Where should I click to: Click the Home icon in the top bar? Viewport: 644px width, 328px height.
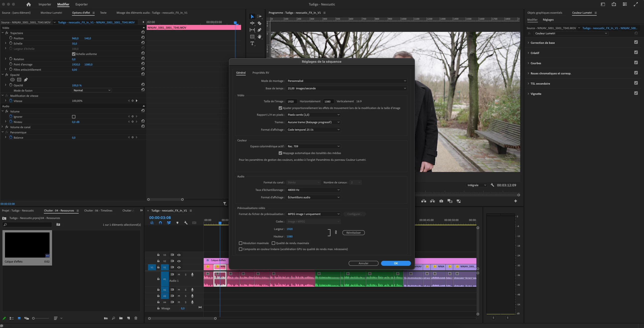tap(28, 4)
